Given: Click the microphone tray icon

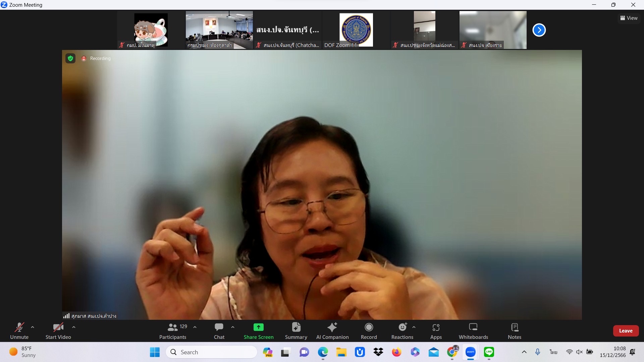Looking at the screenshot, I should [538, 352].
